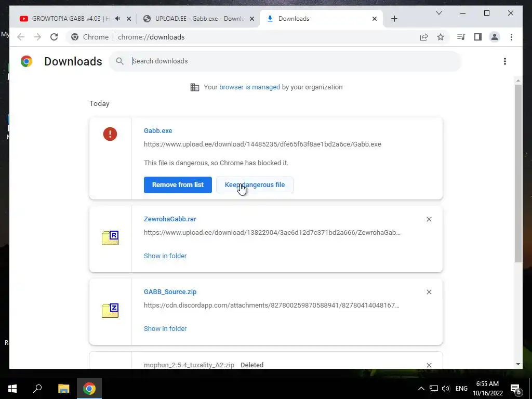Open File Explorer from the taskbar
The width and height of the screenshot is (532, 399).
(63, 389)
